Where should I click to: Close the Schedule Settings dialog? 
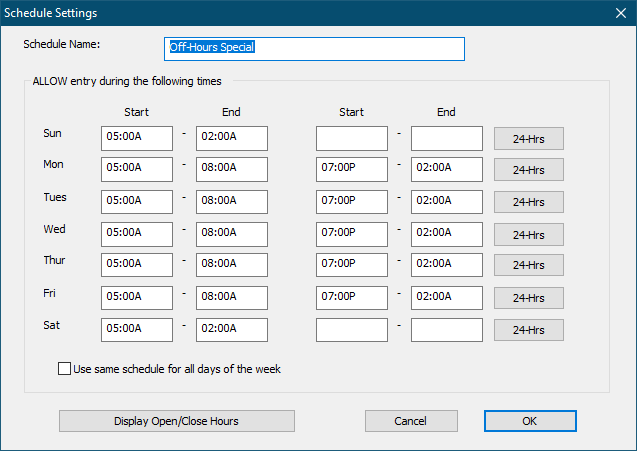click(619, 13)
